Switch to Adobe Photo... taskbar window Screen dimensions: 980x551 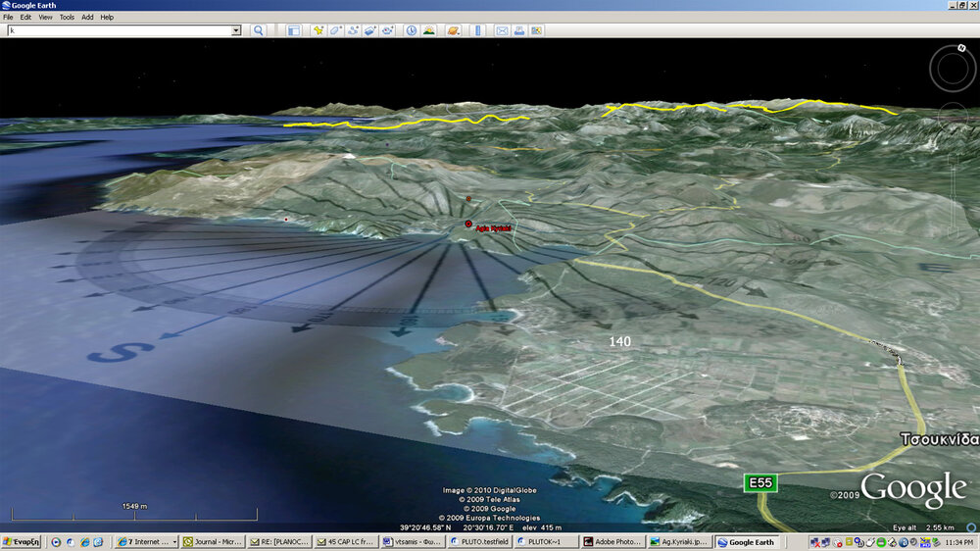tap(613, 542)
